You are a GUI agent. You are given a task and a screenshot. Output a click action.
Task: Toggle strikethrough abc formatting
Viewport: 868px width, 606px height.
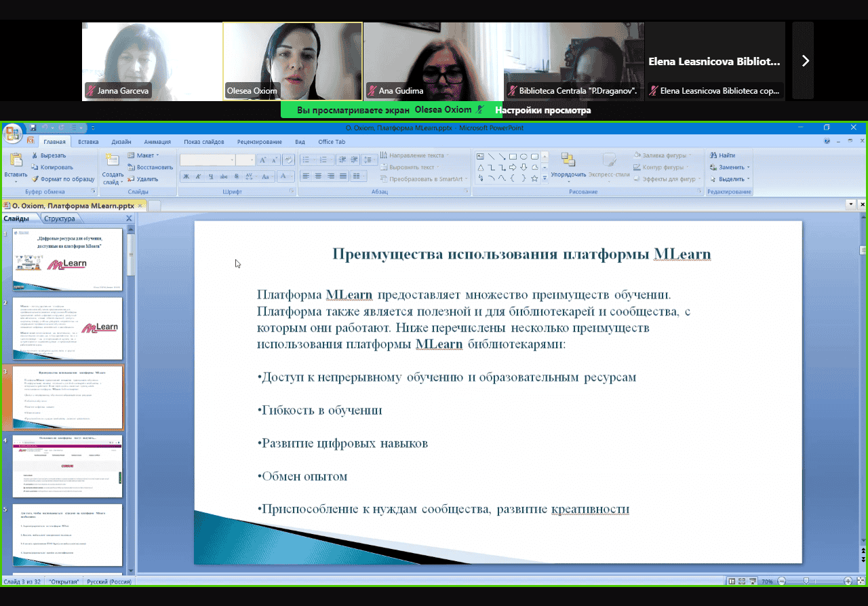point(224,176)
